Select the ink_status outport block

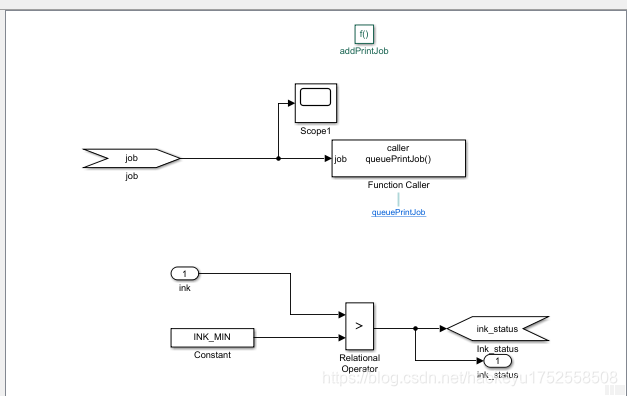[497, 361]
